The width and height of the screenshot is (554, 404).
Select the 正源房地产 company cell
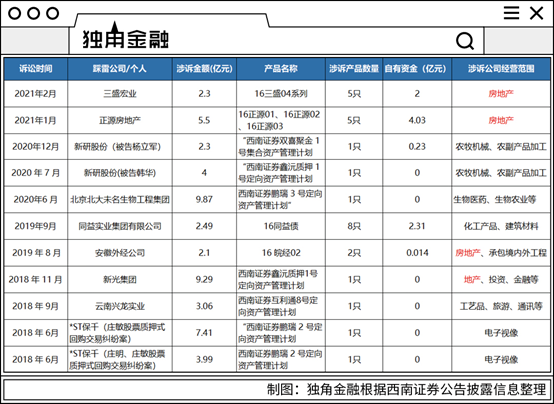[120, 120]
